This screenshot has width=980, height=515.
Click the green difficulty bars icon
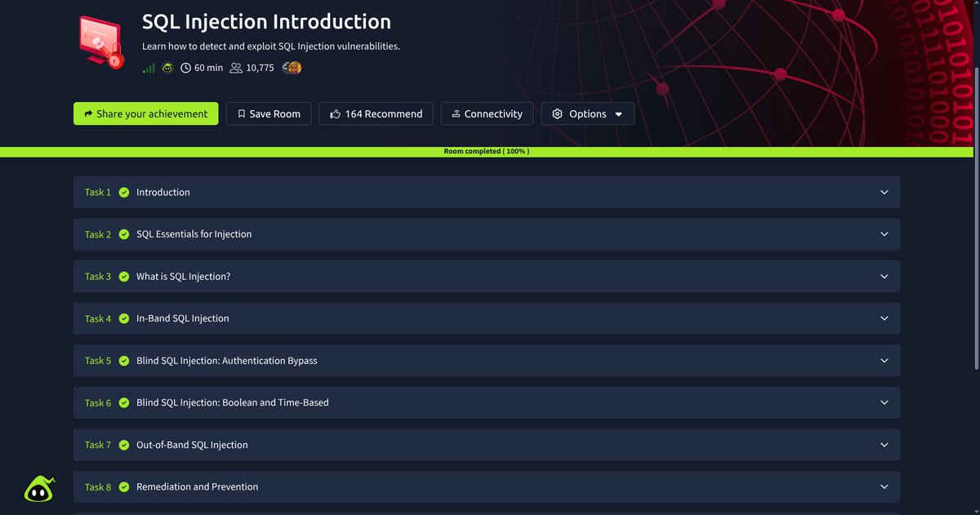tap(149, 68)
